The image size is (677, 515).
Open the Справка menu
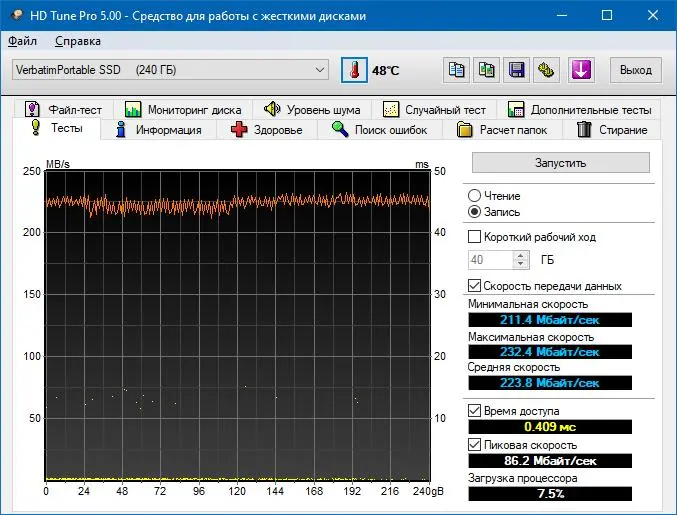point(78,41)
